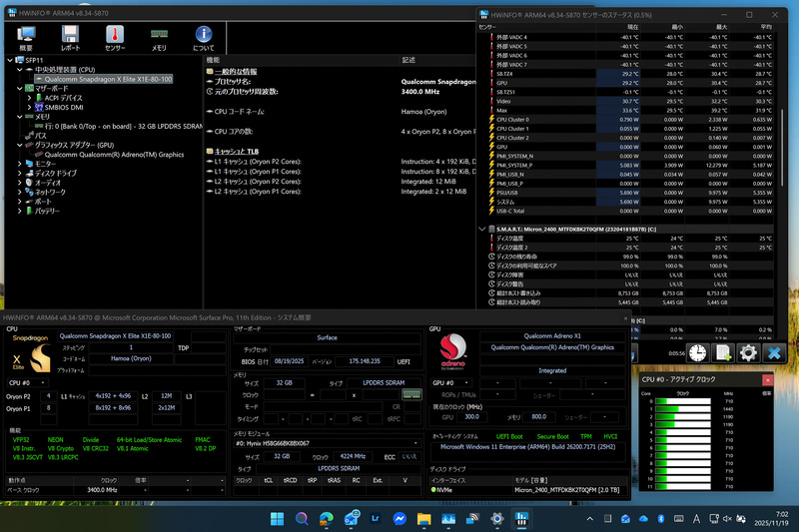
Task: Expand ACPI デバイス tree node
Action: click(29, 98)
